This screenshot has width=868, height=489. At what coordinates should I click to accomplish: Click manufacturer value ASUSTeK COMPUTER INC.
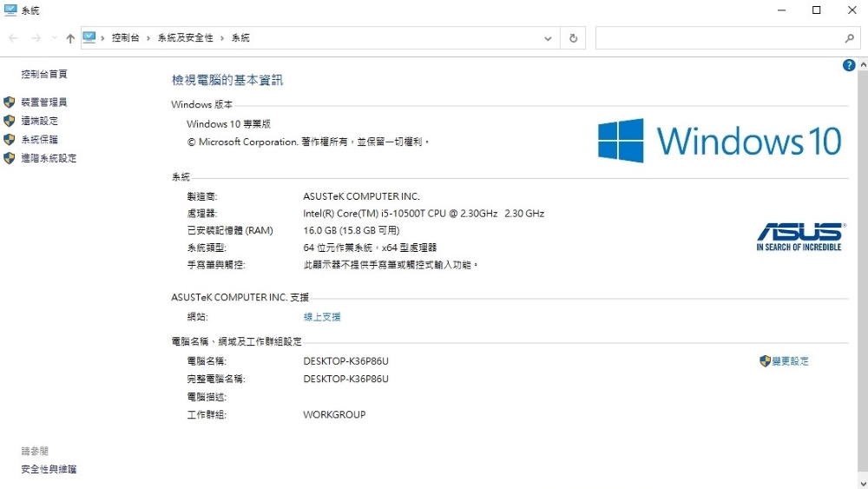(x=361, y=196)
